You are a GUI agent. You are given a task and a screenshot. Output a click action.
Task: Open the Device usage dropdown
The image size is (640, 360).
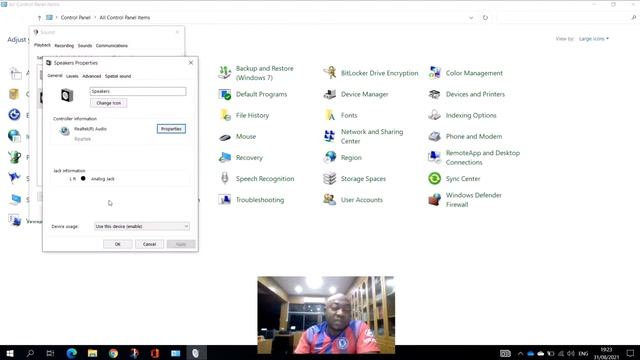click(x=142, y=226)
